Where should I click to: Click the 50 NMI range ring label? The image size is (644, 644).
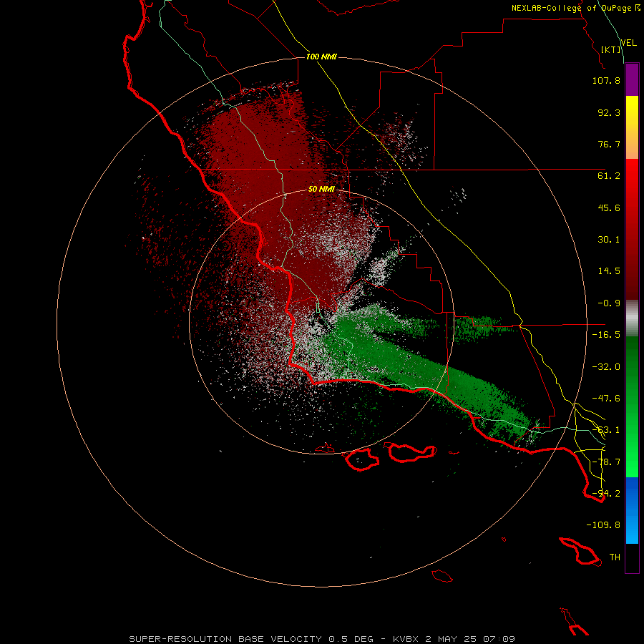[x=321, y=189]
